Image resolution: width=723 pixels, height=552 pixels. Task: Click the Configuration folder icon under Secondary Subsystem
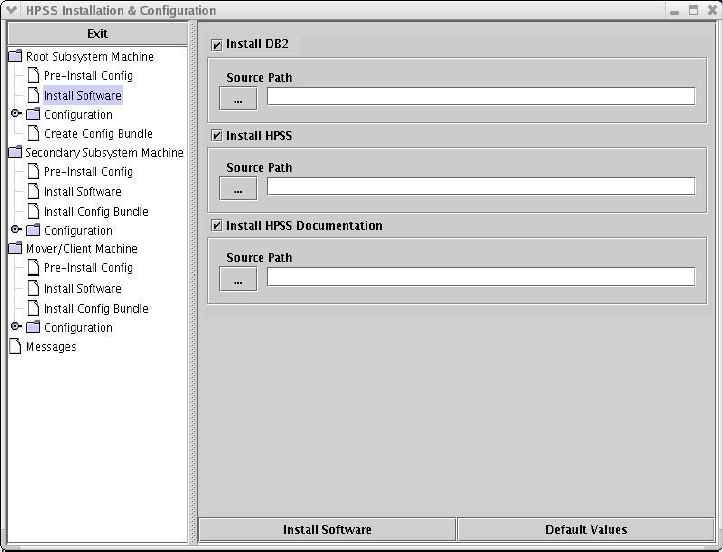(33, 230)
